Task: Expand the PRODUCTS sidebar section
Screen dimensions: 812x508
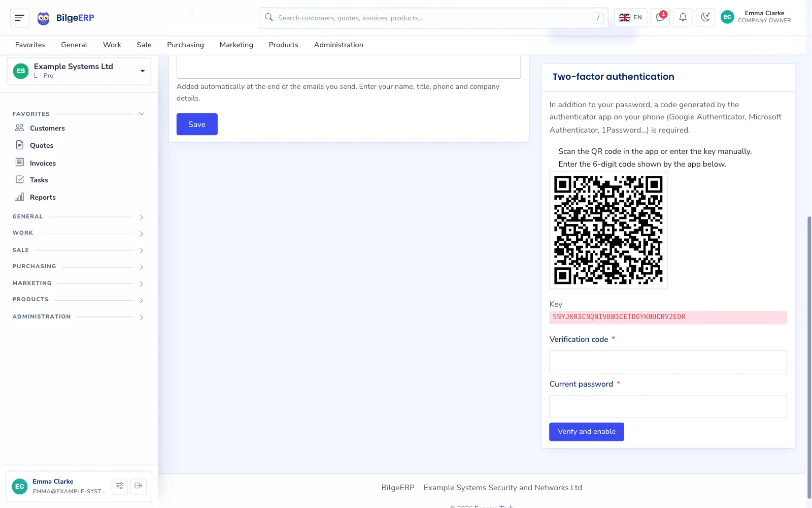Action: (79, 300)
